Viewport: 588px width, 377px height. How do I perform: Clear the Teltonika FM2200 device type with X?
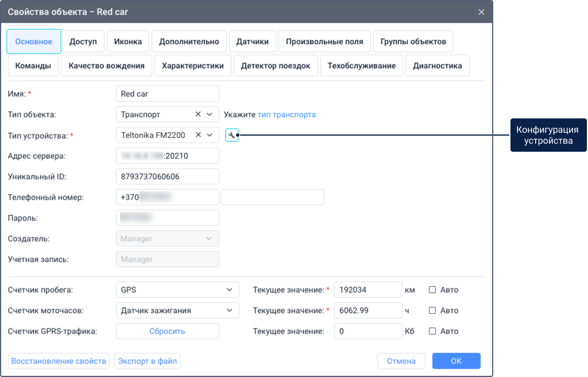tap(198, 135)
